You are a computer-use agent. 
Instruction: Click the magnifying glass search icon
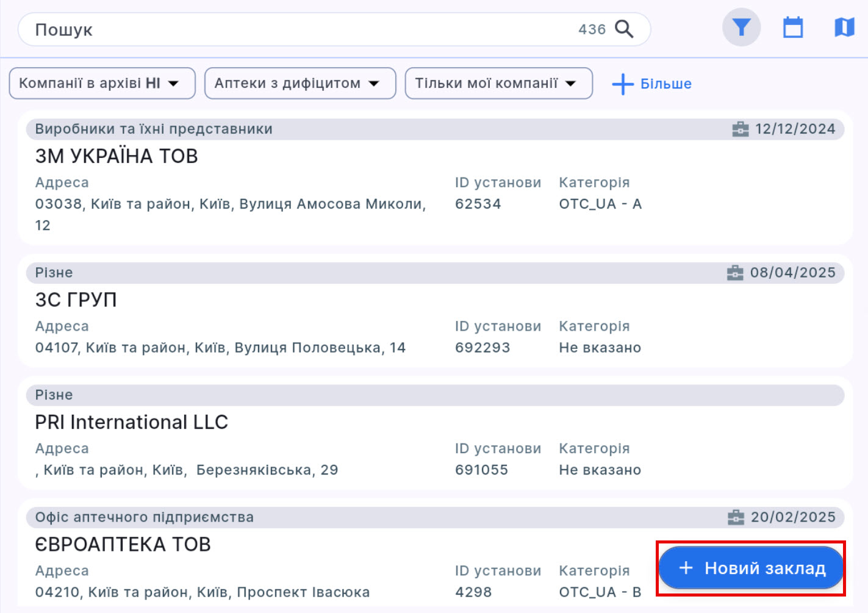point(623,29)
